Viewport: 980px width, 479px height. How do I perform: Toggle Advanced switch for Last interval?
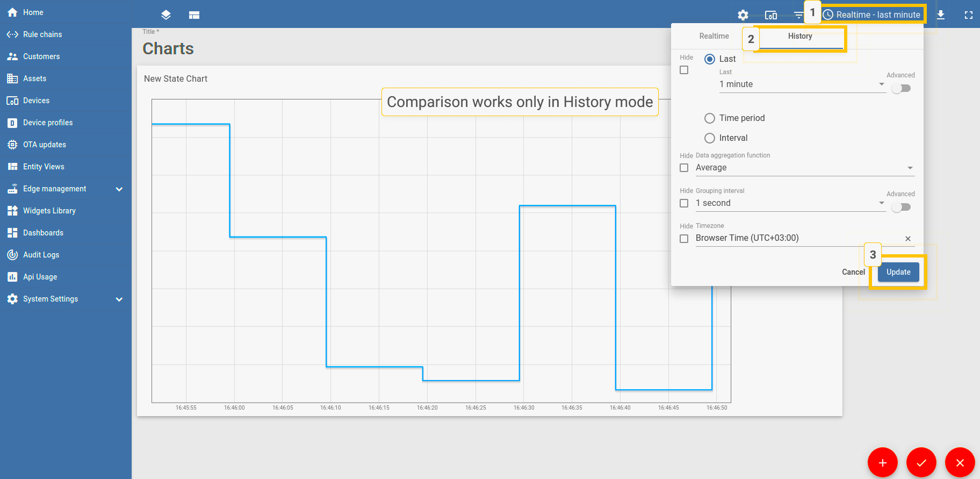[901, 89]
